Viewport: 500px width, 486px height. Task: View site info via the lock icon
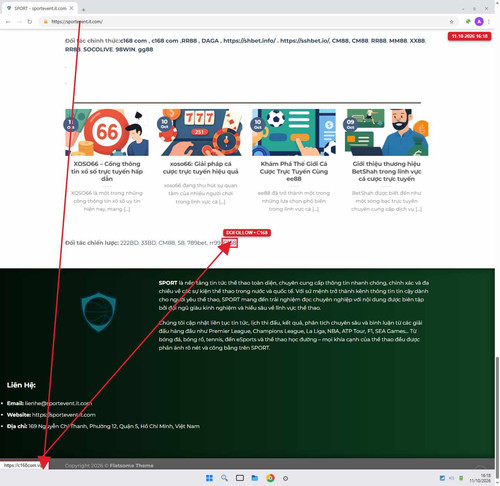(46, 22)
